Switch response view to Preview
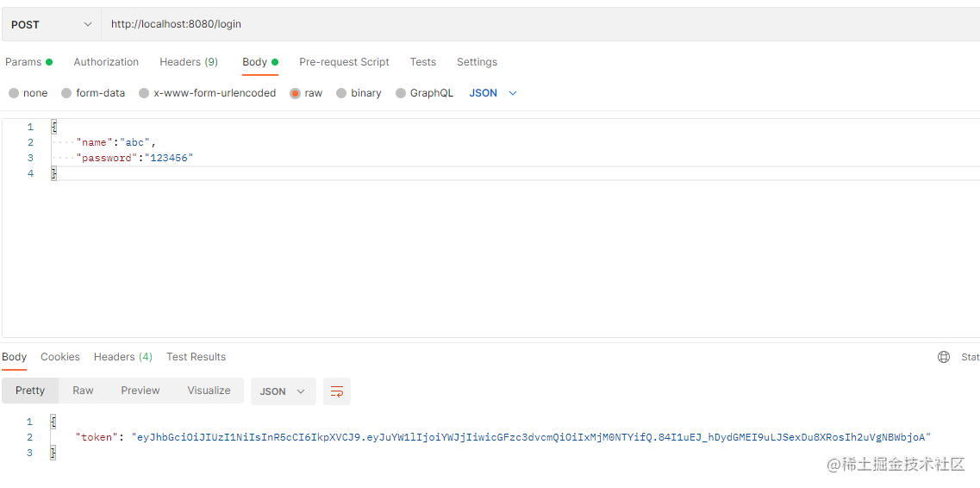The height and width of the screenshot is (488, 980). (x=140, y=391)
